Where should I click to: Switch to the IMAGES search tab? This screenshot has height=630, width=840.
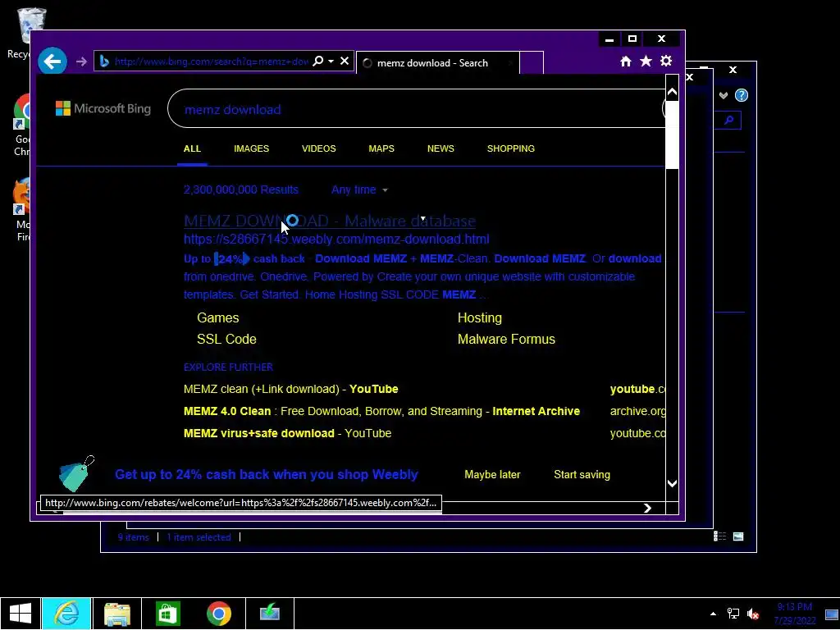[251, 148]
